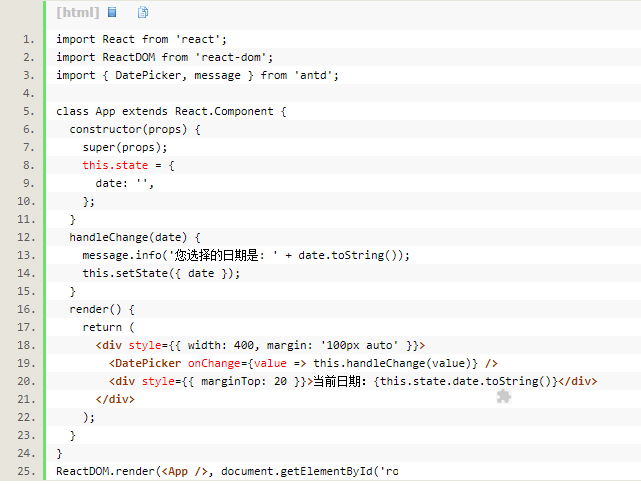This screenshot has height=485, width=641.
Task: Click the this.setState({ date }) statement
Action: pos(161,273)
